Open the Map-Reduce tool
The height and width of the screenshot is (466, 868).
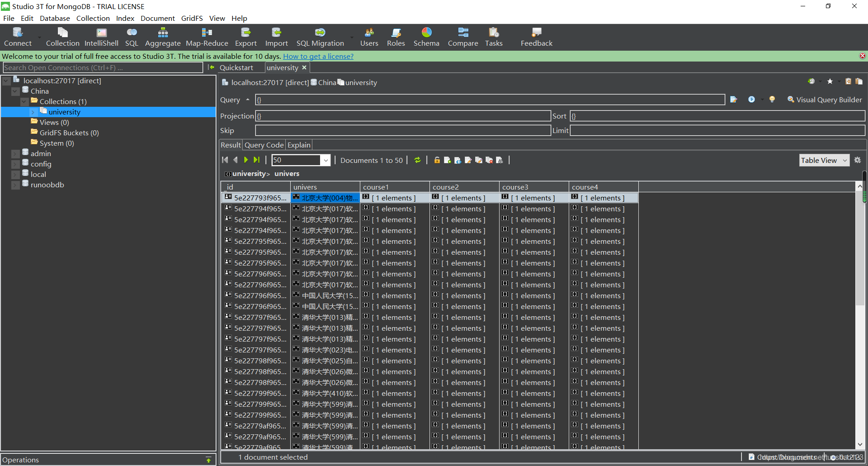click(207, 37)
